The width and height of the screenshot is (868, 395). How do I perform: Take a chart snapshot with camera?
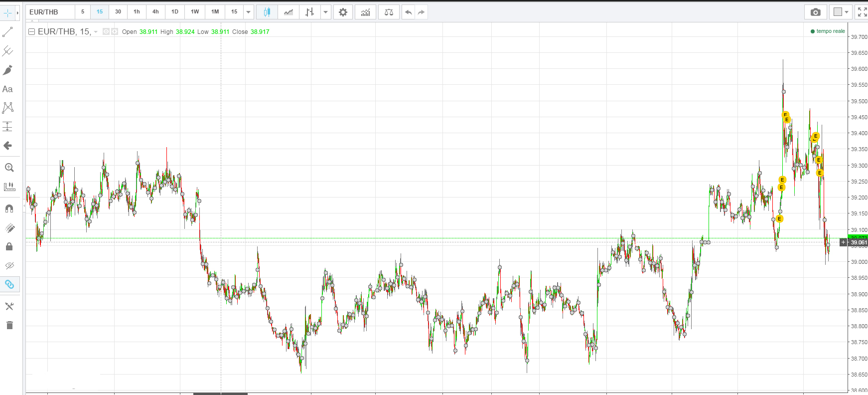[x=815, y=12]
